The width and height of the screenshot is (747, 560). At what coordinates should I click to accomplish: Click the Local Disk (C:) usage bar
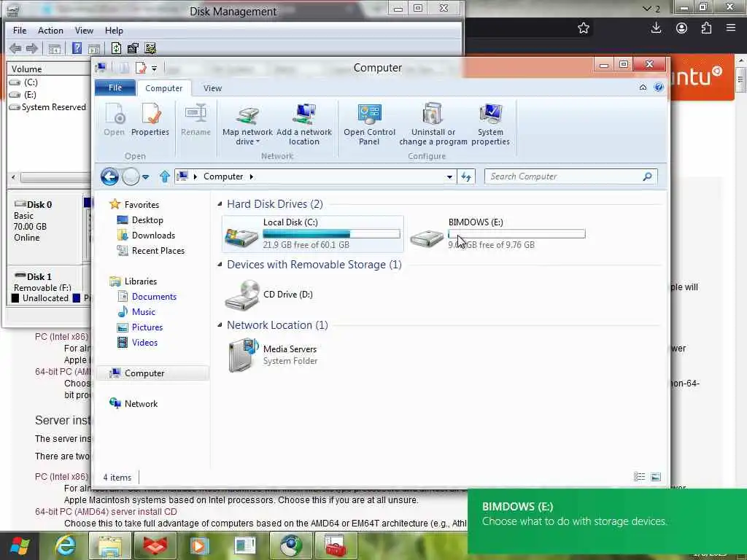332,234
